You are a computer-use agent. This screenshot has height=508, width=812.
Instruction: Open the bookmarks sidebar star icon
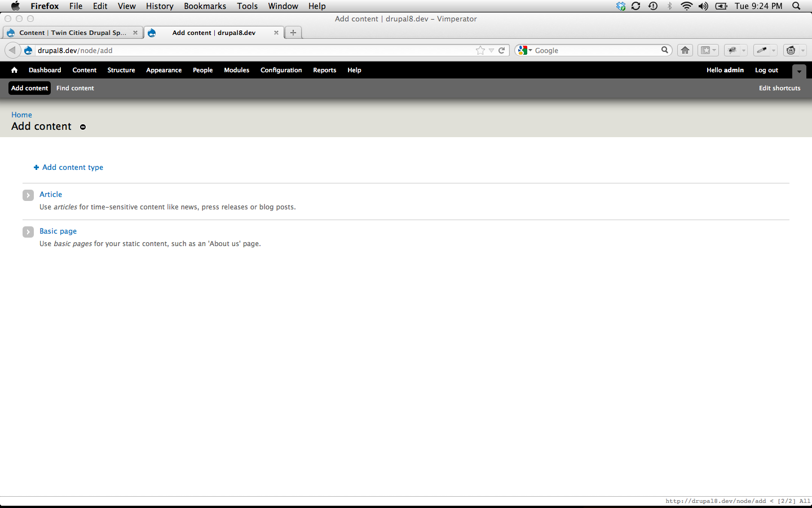click(704, 50)
